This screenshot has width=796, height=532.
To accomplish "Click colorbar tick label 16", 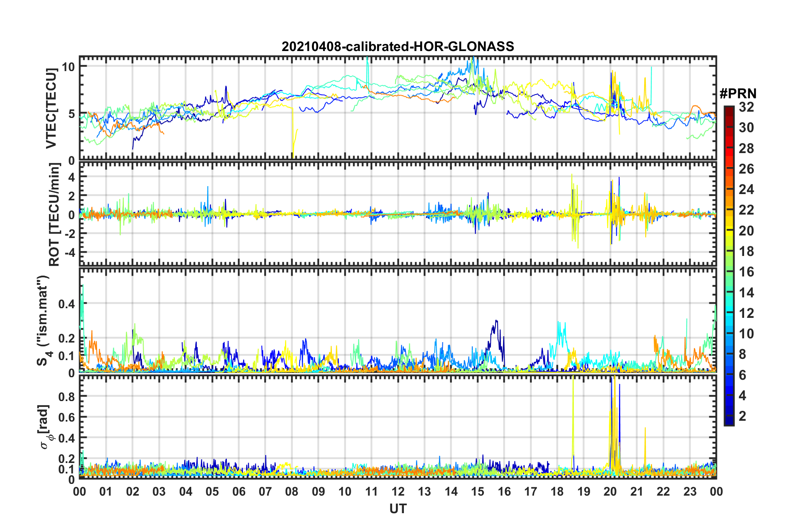I will point(746,272).
